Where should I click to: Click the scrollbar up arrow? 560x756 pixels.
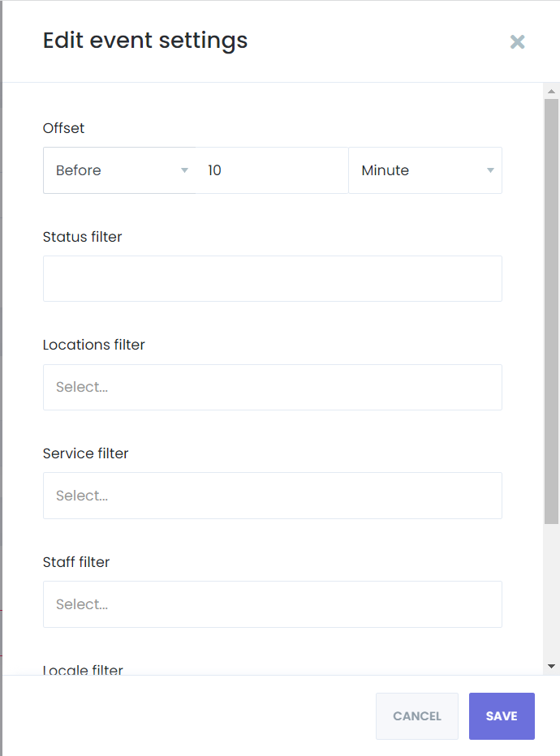(x=551, y=91)
